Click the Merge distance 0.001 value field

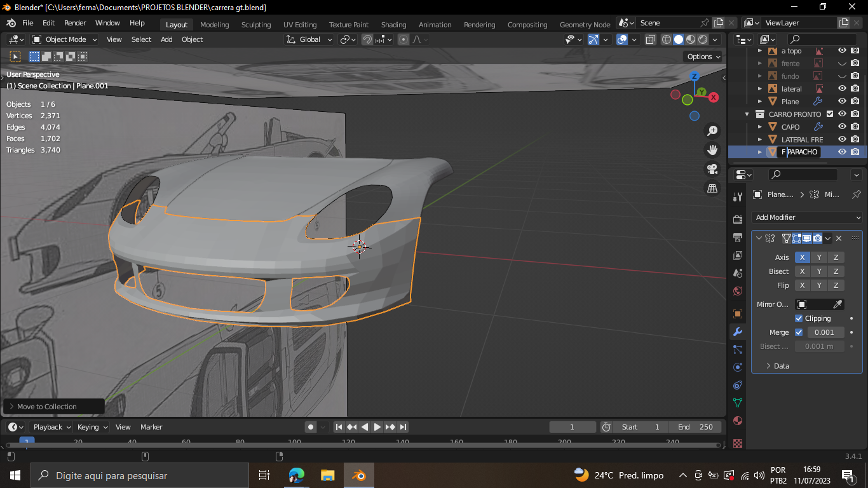tap(825, 332)
